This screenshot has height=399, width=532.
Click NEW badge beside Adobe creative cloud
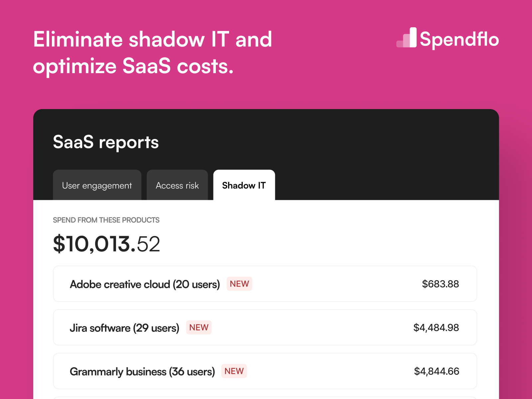click(x=239, y=284)
